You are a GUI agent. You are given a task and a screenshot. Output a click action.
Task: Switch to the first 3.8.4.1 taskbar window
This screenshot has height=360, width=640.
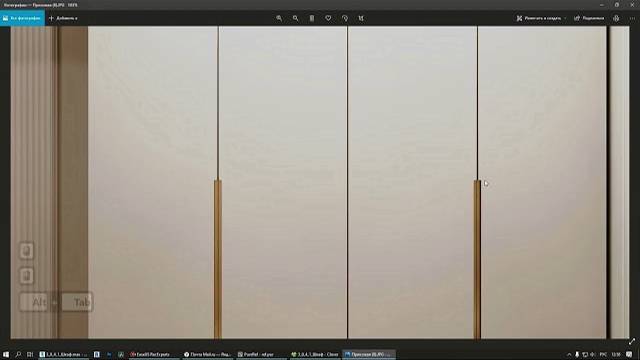[x=63, y=355]
